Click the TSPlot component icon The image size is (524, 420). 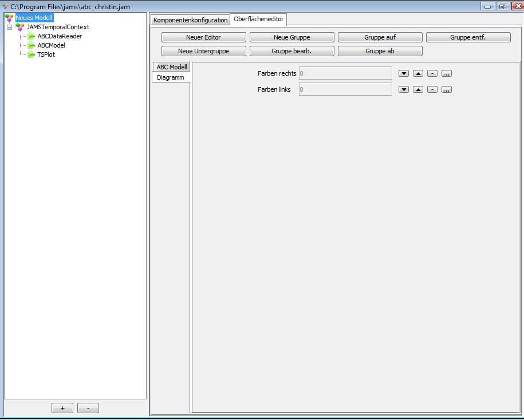[31, 54]
